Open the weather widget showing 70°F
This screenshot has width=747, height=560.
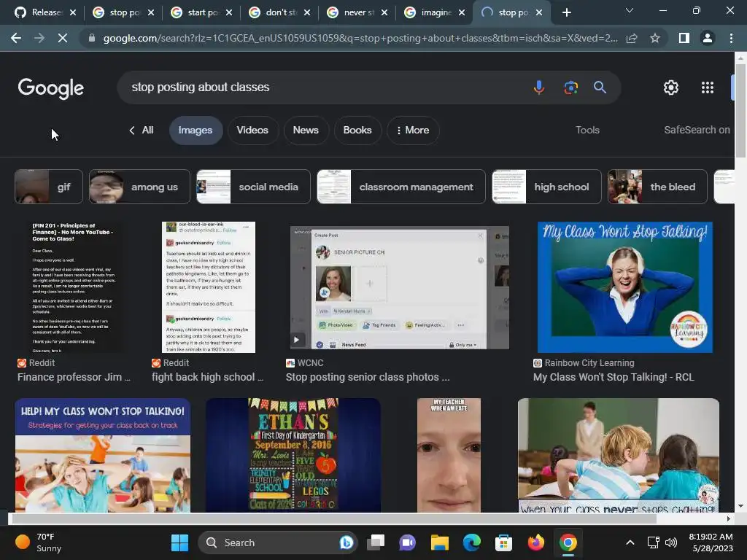39,542
